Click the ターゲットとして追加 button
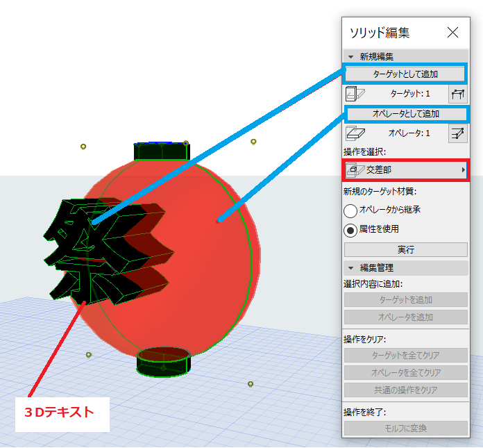This screenshot has width=483, height=448. click(405, 74)
